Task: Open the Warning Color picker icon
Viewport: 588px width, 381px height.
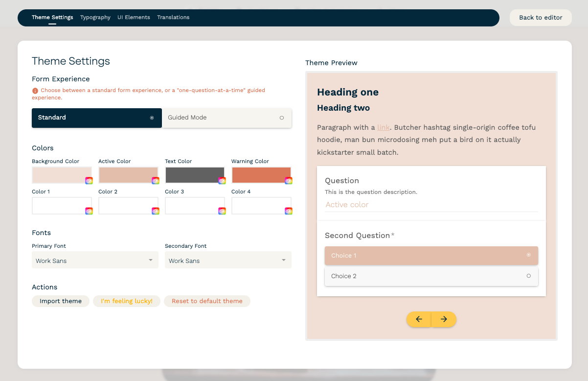Action: point(288,180)
